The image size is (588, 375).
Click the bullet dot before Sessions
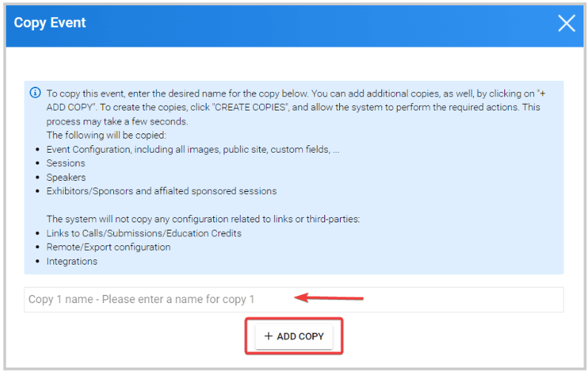click(x=37, y=164)
